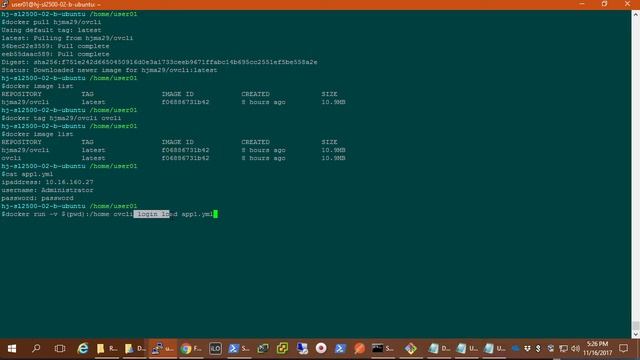
Task: Click 'password: password' line
Action: click(x=38, y=198)
